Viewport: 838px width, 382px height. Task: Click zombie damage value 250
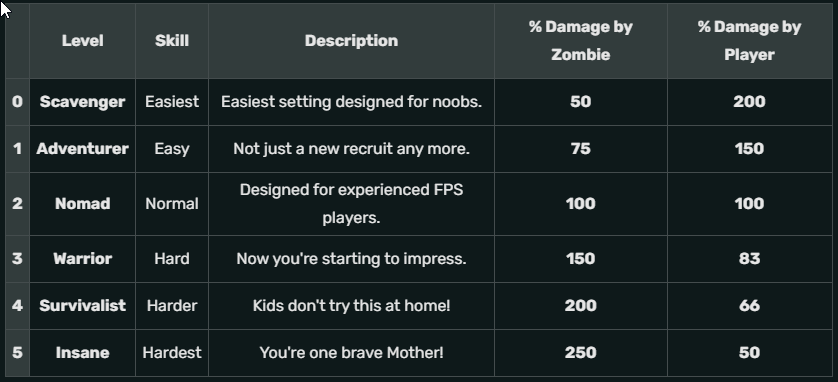[580, 353]
